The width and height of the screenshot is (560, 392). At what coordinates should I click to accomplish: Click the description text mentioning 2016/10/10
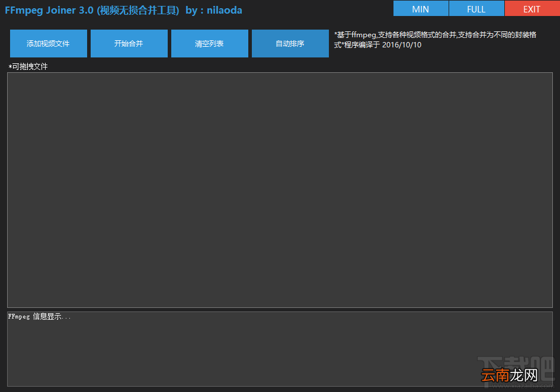[x=435, y=40]
